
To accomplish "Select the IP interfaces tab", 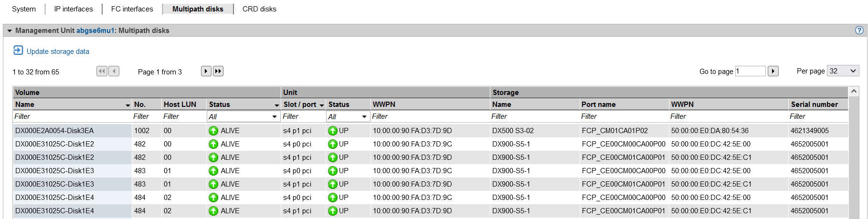I will (x=74, y=9).
